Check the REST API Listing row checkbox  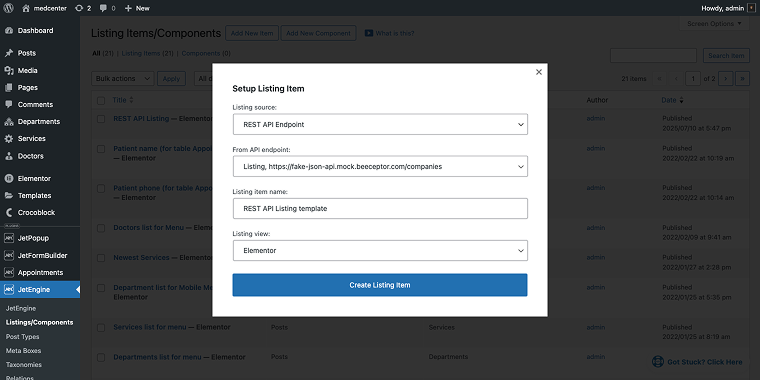point(101,119)
